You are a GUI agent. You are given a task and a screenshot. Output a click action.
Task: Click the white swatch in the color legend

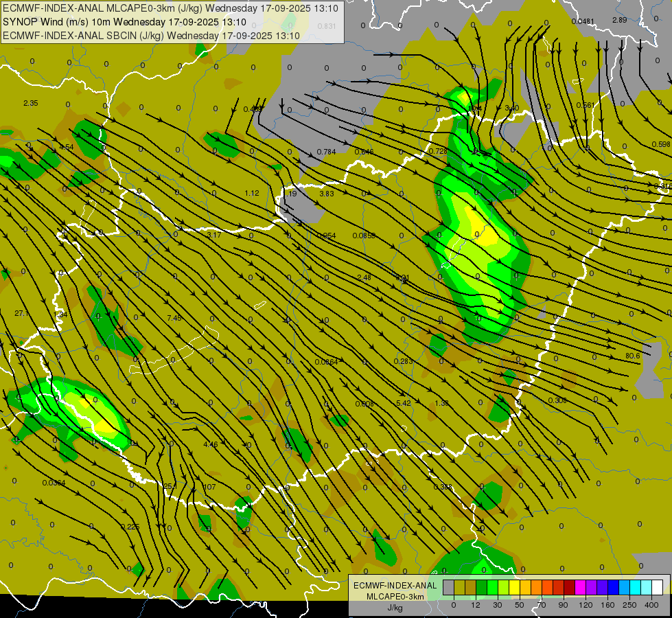click(x=657, y=587)
